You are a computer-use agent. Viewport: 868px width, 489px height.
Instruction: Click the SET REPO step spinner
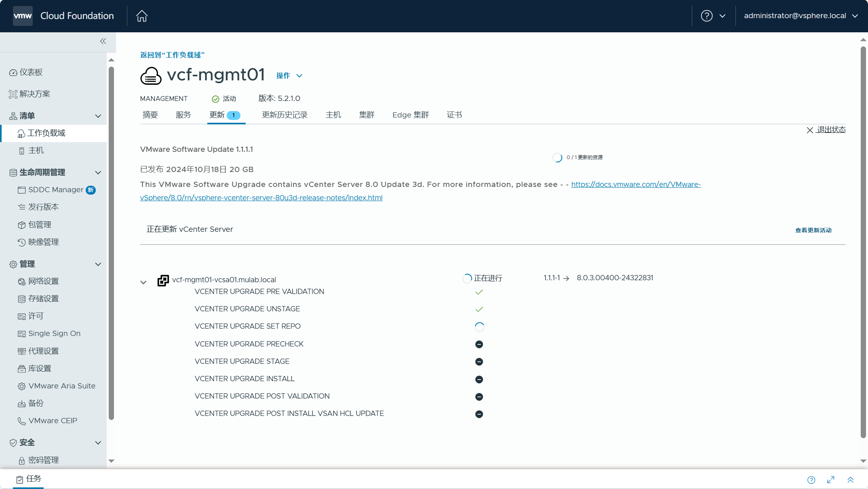pyautogui.click(x=479, y=327)
